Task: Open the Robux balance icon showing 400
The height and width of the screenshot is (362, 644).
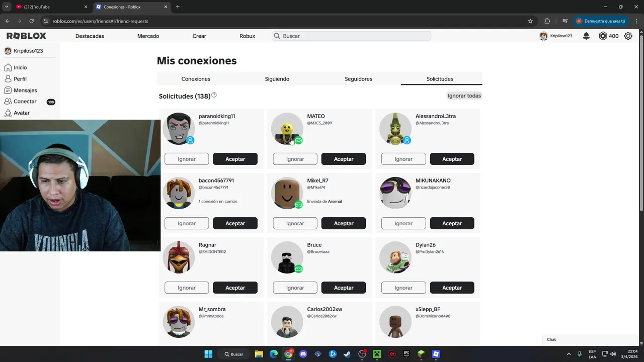Action: tap(603, 36)
